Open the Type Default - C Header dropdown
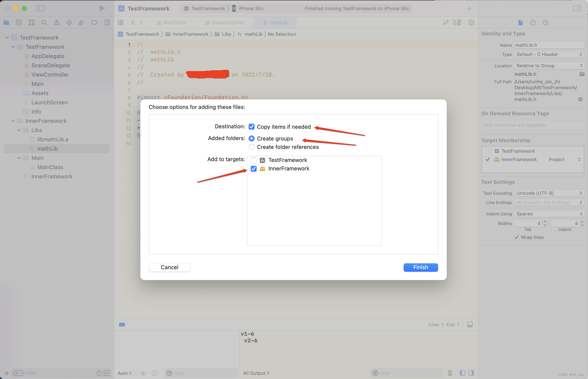588x379 pixels. pyautogui.click(x=549, y=54)
